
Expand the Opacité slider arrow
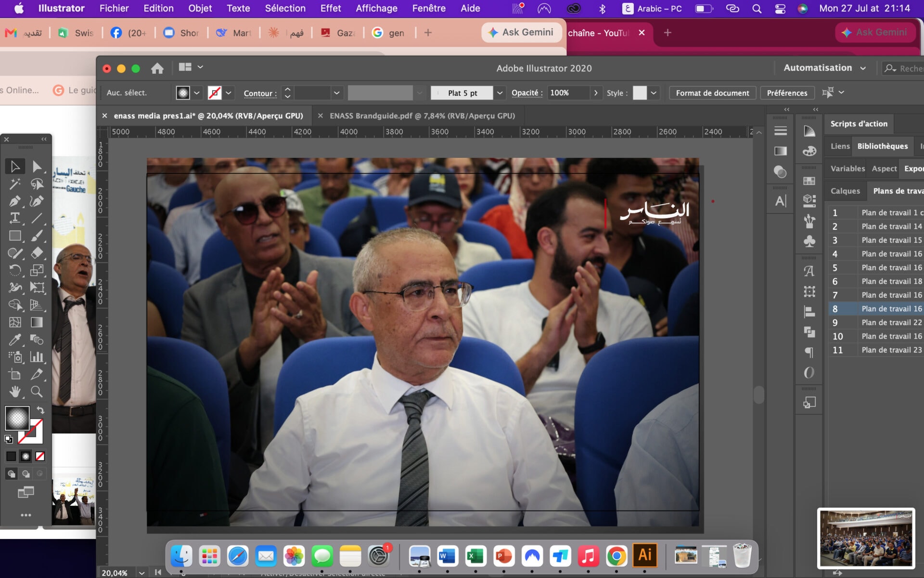[x=596, y=93]
